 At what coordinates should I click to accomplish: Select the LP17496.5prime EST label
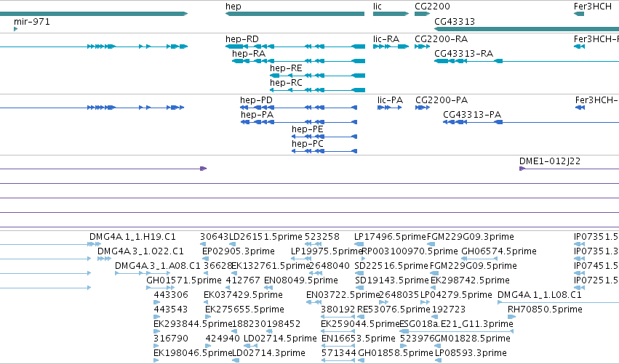(x=391, y=237)
